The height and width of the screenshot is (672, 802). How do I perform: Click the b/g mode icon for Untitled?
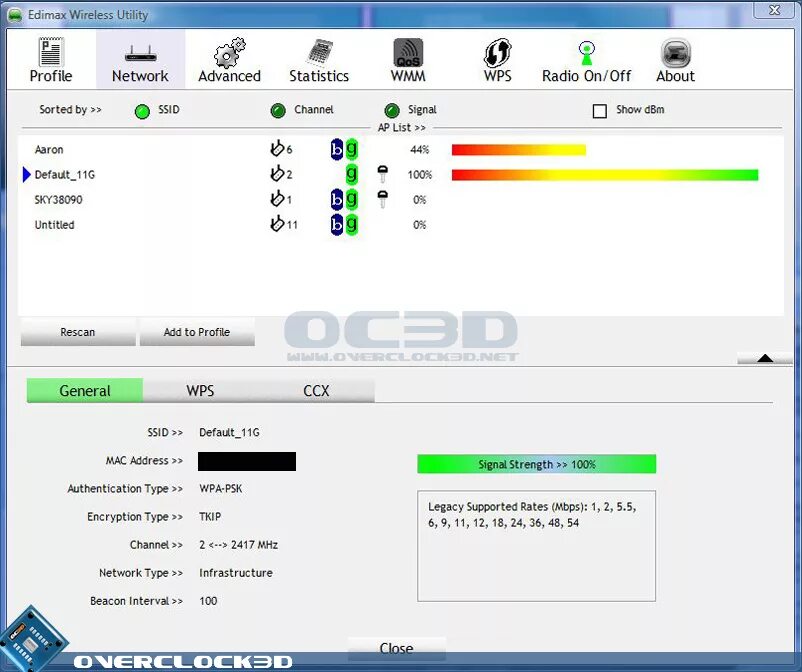pyautogui.click(x=344, y=224)
